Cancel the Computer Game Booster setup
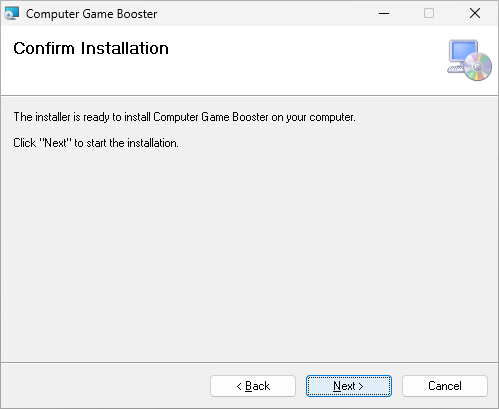Screen dimensions: 499x409 pos(445,386)
